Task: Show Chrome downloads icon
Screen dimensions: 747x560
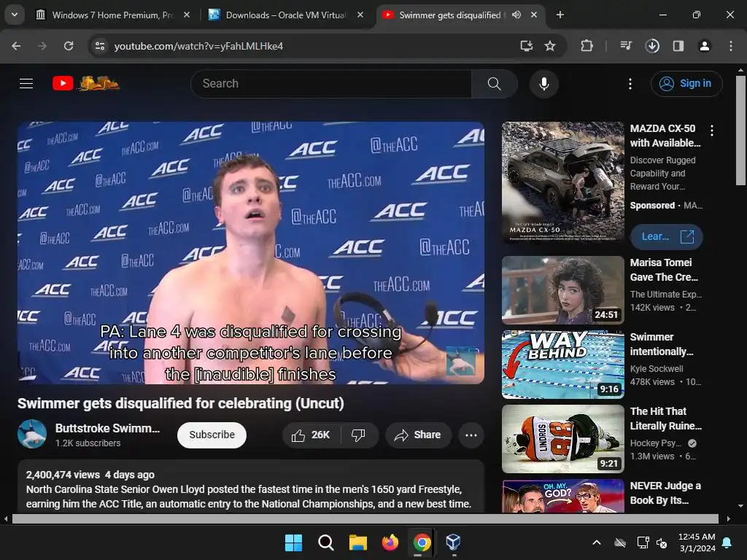Action: coord(652,46)
